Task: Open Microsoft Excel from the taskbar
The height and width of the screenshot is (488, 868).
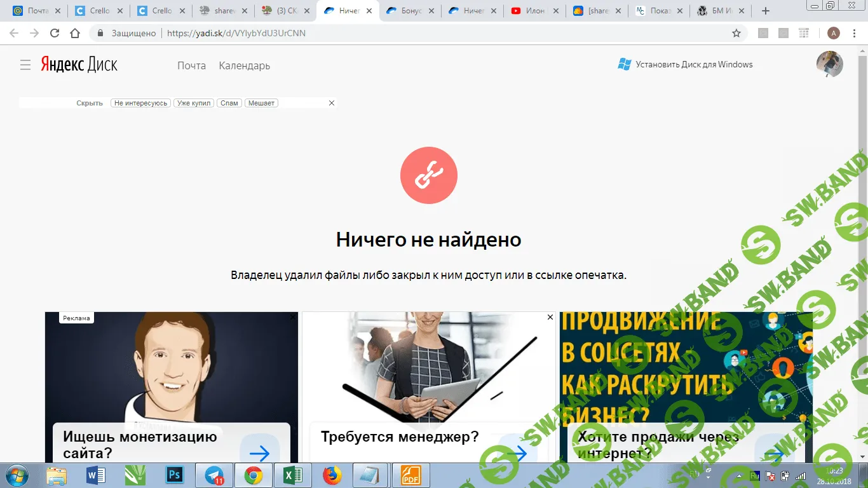Action: point(292,475)
